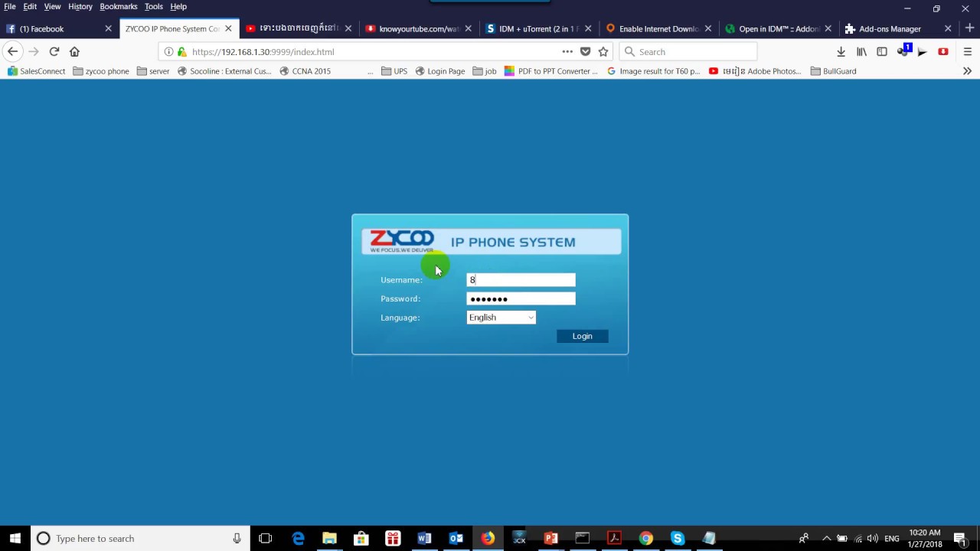The width and height of the screenshot is (980, 551).
Task: Bookmark this page with the star
Action: (x=603, y=51)
